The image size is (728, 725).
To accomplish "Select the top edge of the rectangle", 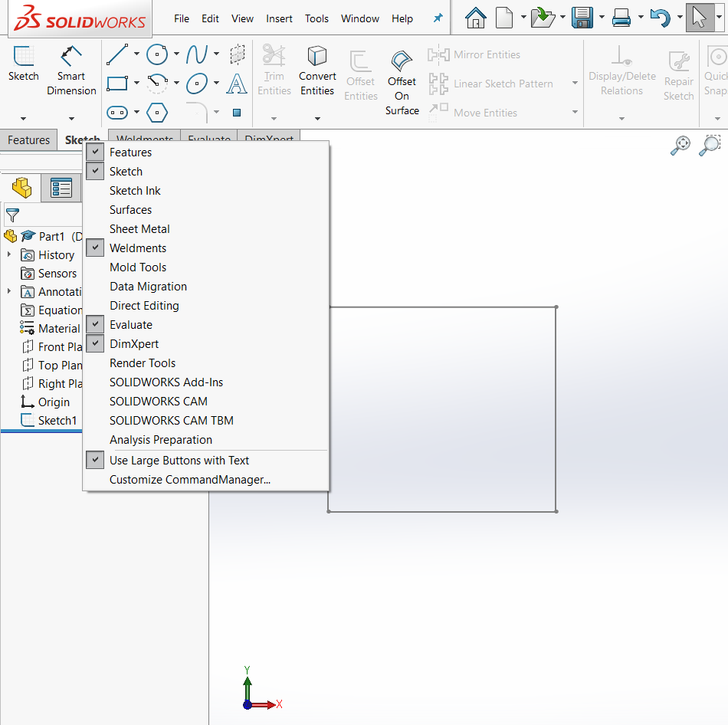I will click(442, 307).
